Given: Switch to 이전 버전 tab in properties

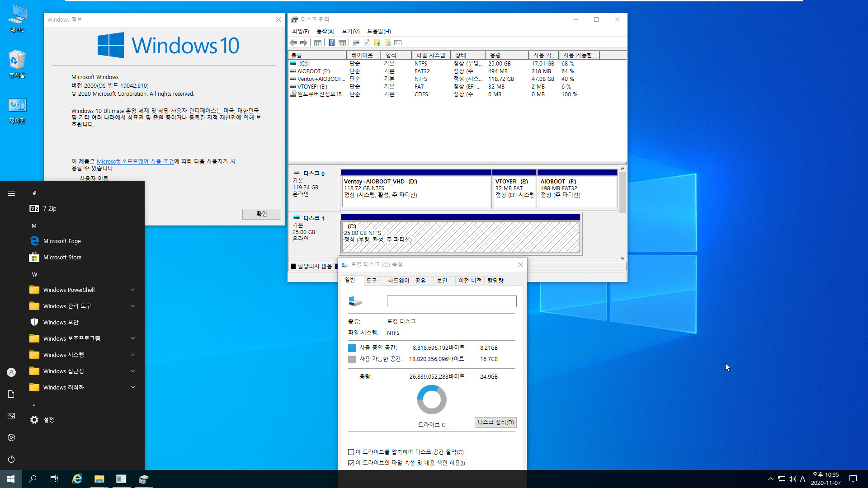Looking at the screenshot, I should point(470,281).
